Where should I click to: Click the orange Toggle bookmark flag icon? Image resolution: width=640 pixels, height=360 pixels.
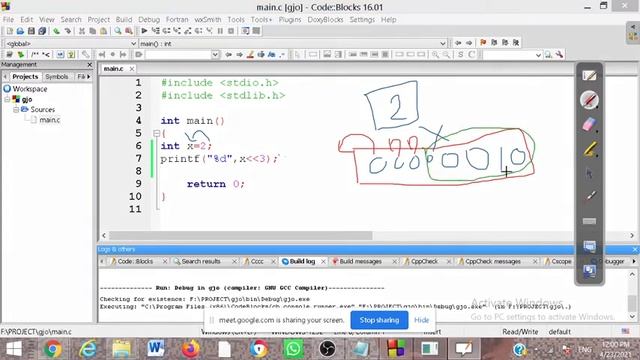[x=483, y=42]
